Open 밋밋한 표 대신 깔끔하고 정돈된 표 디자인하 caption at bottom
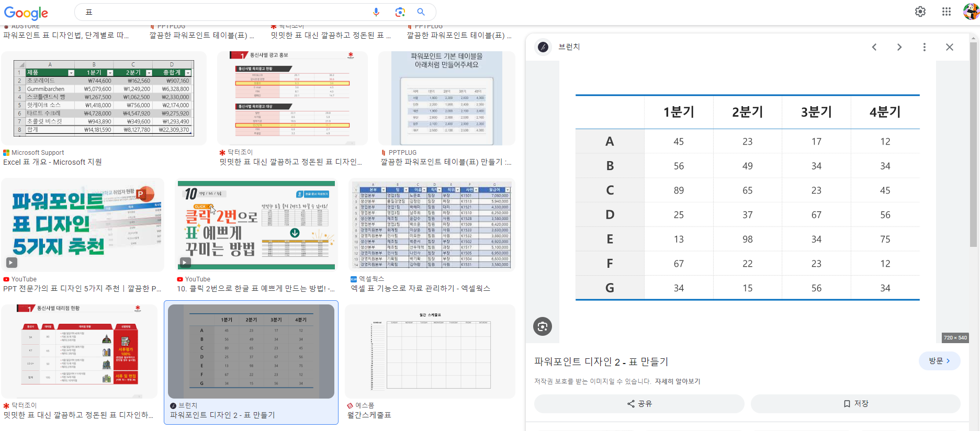The image size is (980, 431). click(78, 415)
